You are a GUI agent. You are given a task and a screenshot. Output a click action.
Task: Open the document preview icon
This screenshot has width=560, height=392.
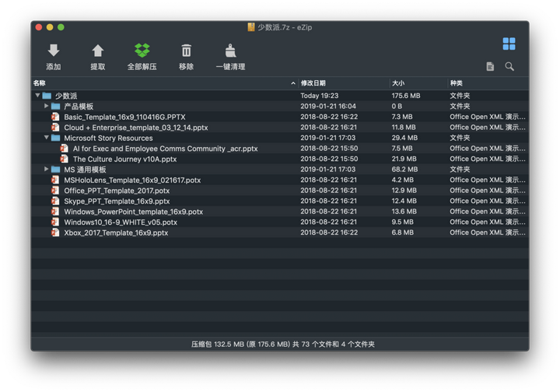490,66
